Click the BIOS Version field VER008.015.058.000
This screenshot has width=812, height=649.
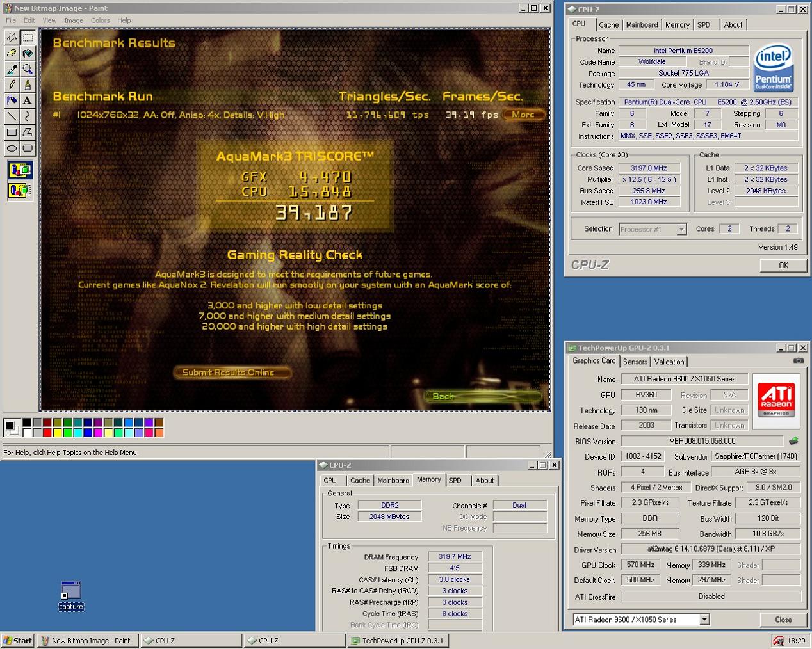tap(702, 441)
